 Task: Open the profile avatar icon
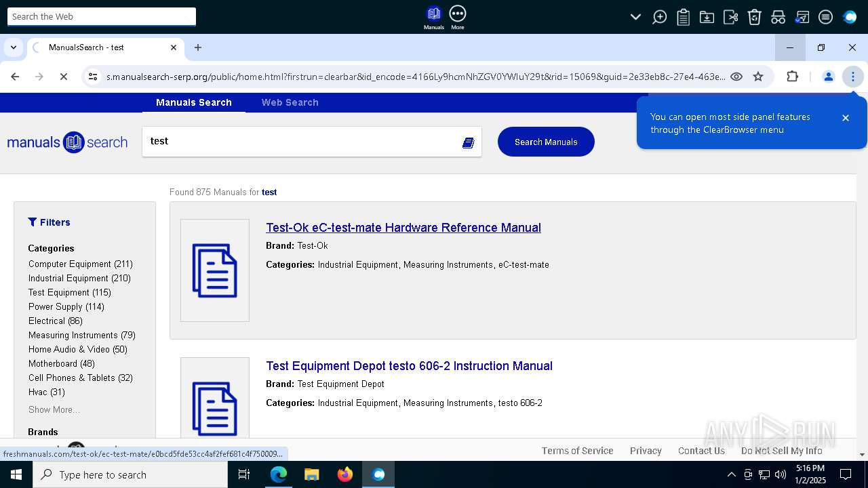(828, 77)
